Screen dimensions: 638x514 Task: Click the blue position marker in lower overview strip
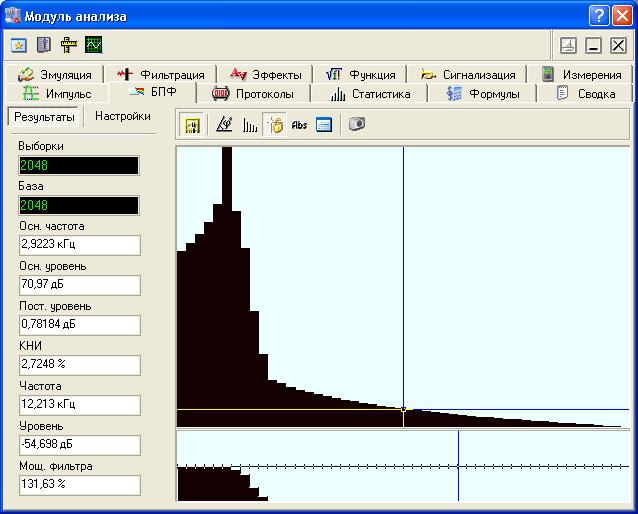pyautogui.click(x=458, y=466)
